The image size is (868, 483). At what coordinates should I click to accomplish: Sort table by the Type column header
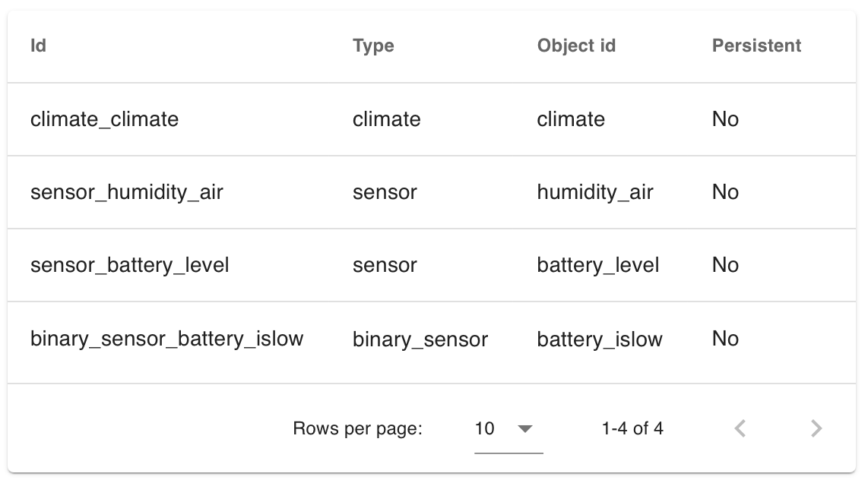374,46
